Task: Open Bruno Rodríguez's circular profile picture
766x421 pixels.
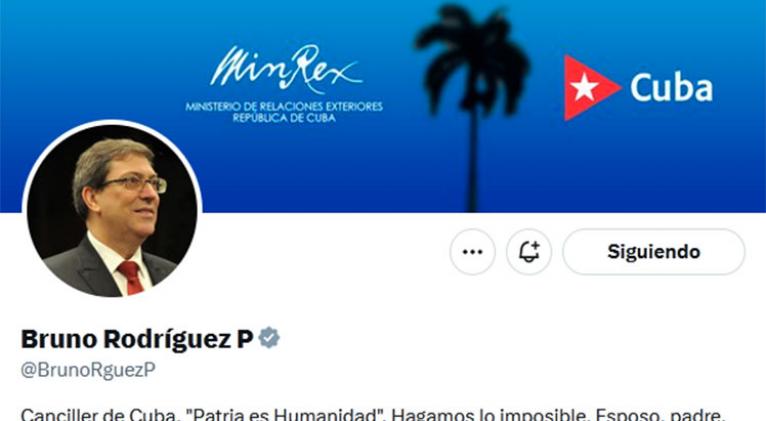Action: click(x=112, y=210)
